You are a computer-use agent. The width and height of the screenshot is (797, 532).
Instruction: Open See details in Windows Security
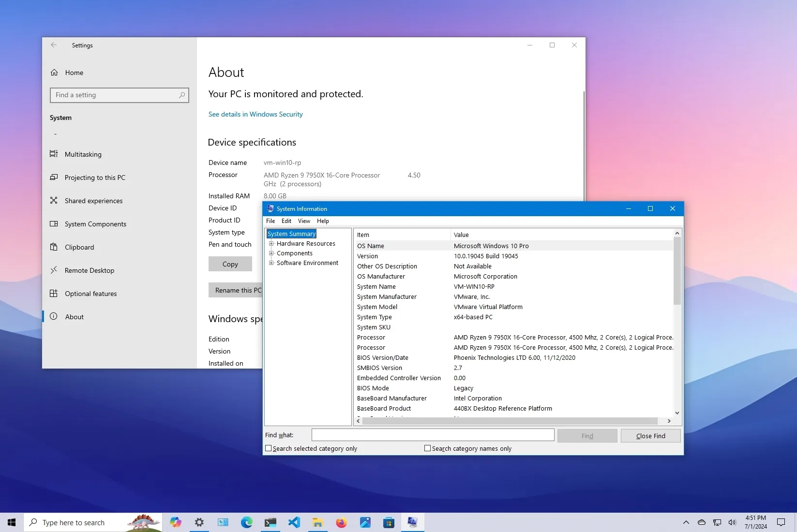pos(255,114)
